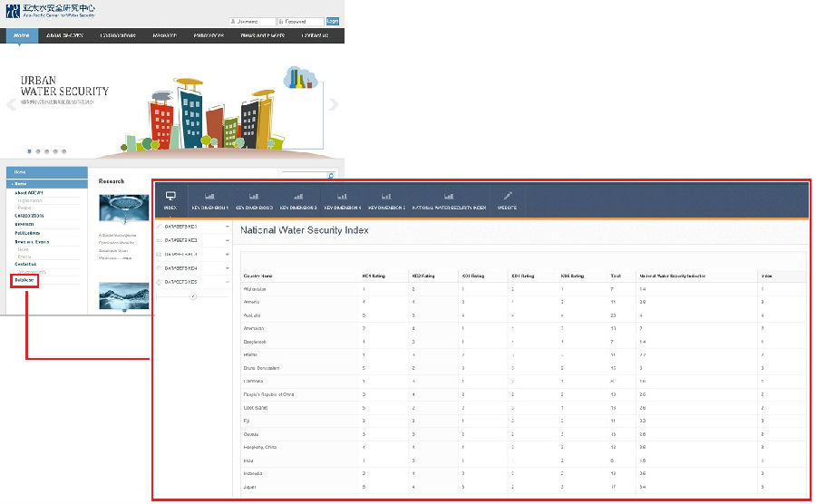Image resolution: width=816 pixels, height=504 pixels.
Task: Click the Key Dimension 1 chart icon
Action: pyautogui.click(x=209, y=196)
